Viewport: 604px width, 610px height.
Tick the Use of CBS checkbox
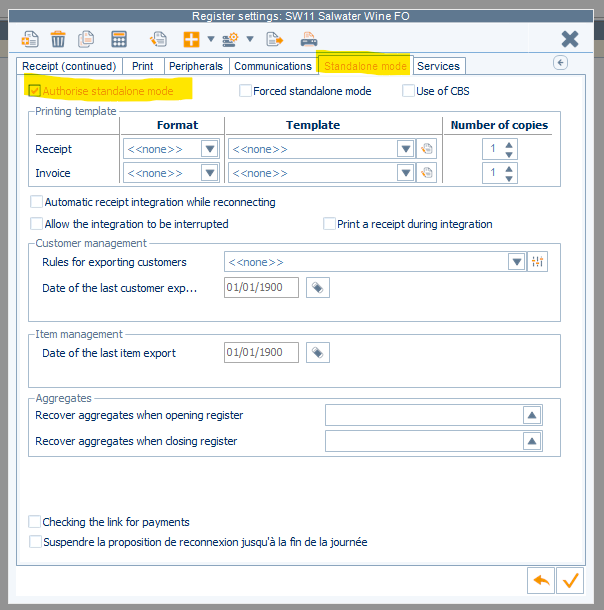(408, 91)
